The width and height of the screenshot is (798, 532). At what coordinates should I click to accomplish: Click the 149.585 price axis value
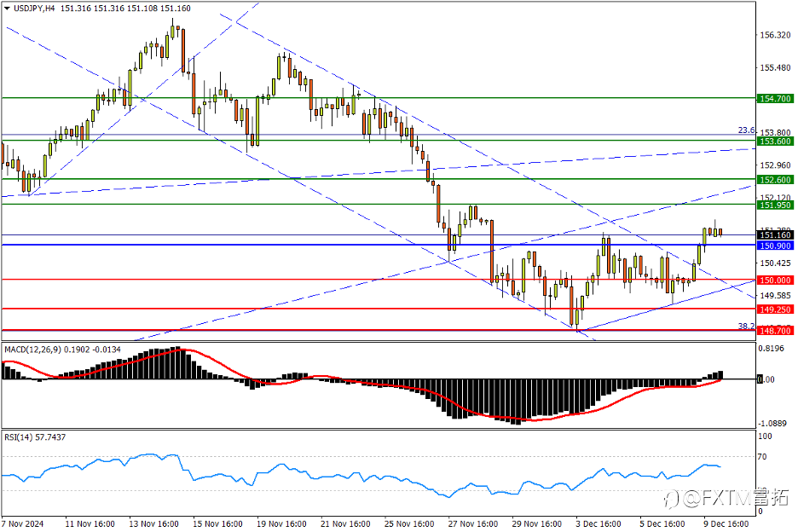point(775,295)
